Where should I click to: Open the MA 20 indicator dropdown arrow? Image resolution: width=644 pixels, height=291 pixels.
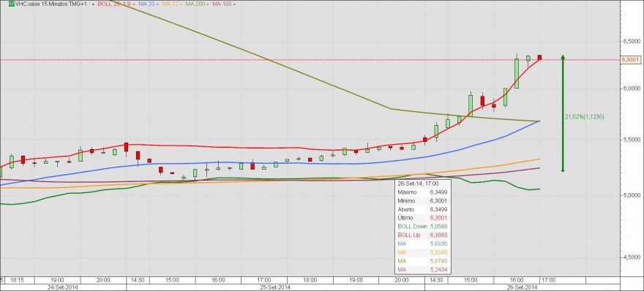(x=158, y=4)
